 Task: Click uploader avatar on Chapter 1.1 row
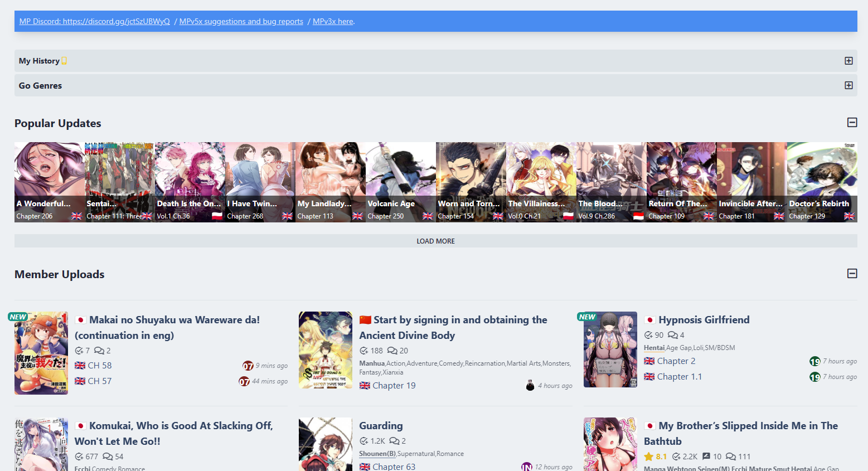pos(815,377)
